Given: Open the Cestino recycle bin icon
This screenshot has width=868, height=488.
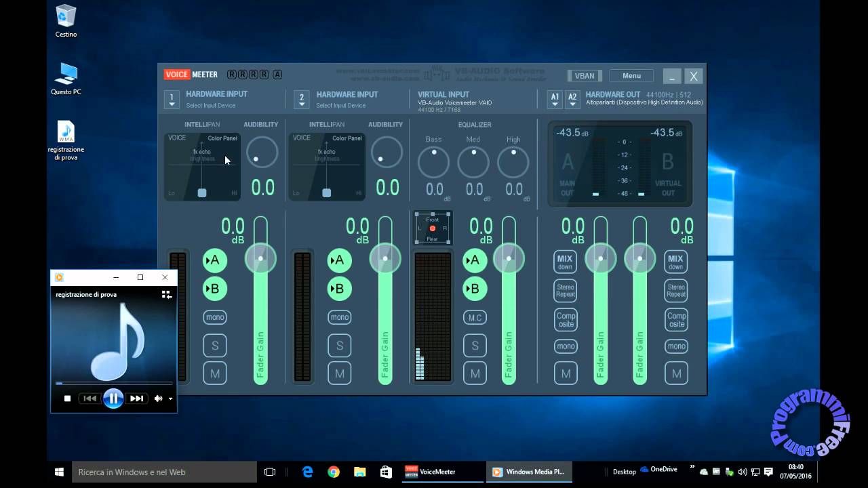Looking at the screenshot, I should coord(66,21).
